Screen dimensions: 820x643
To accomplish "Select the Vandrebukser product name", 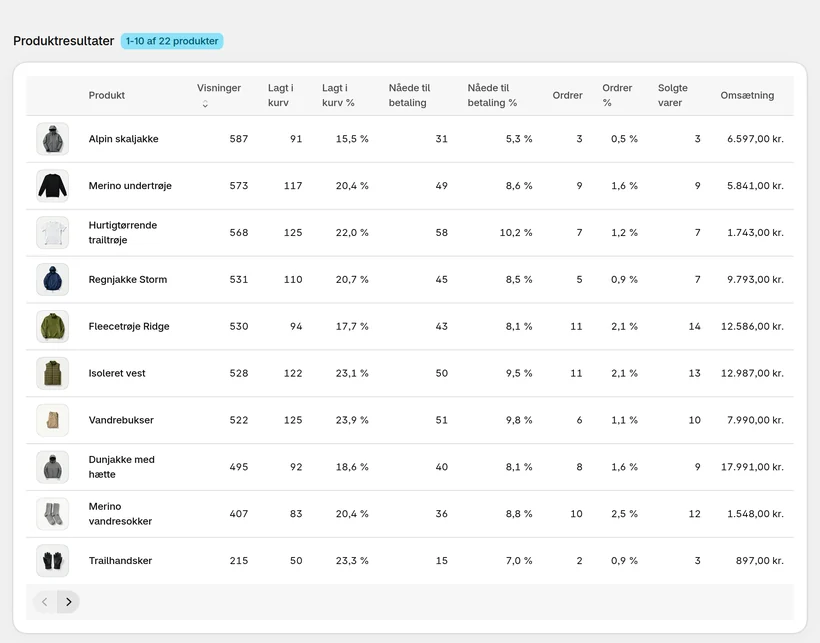I will click(121, 420).
